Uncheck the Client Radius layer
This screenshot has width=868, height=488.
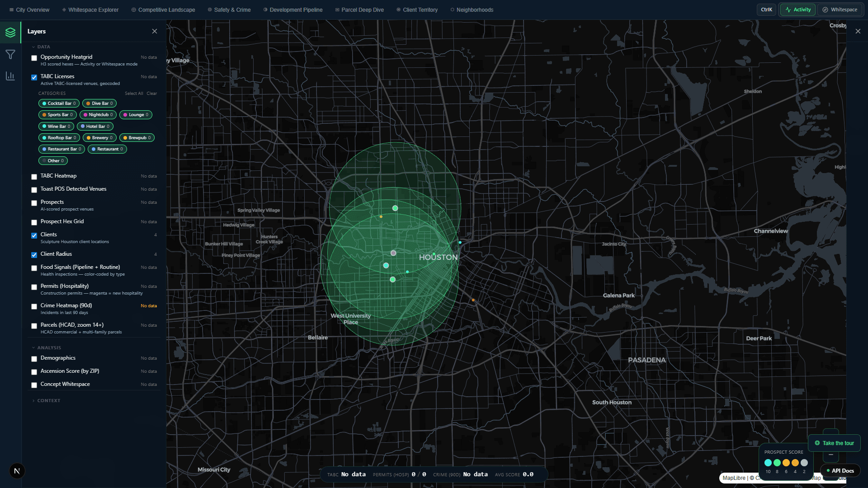pos(34,255)
